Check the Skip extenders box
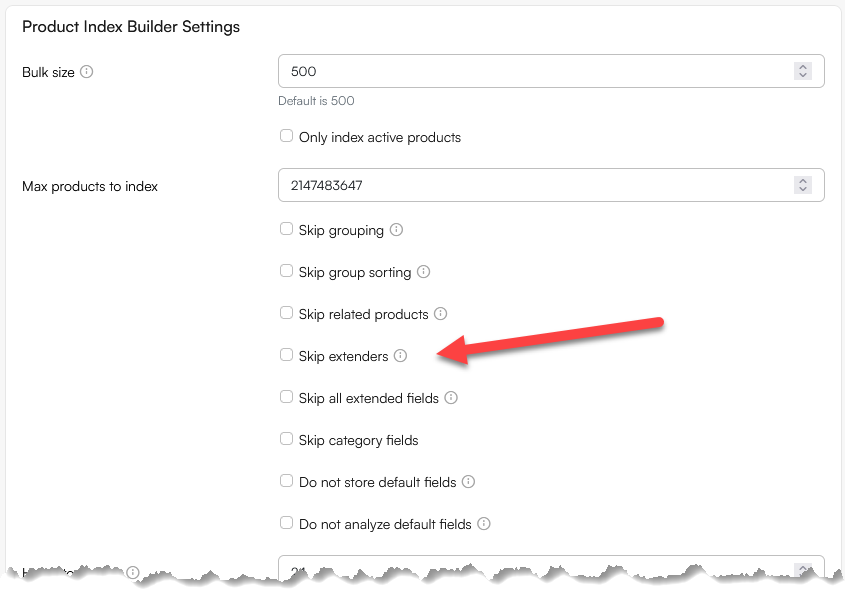This screenshot has height=600, width=845. point(287,356)
